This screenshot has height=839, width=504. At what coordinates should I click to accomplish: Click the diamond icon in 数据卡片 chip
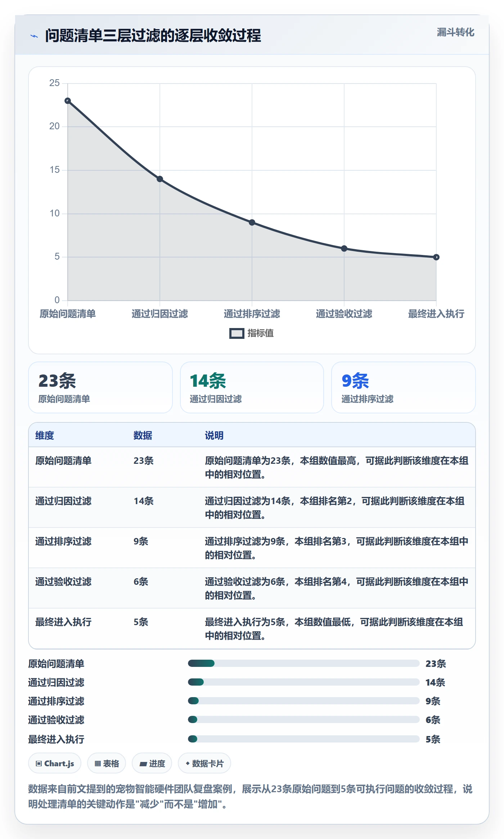188,763
